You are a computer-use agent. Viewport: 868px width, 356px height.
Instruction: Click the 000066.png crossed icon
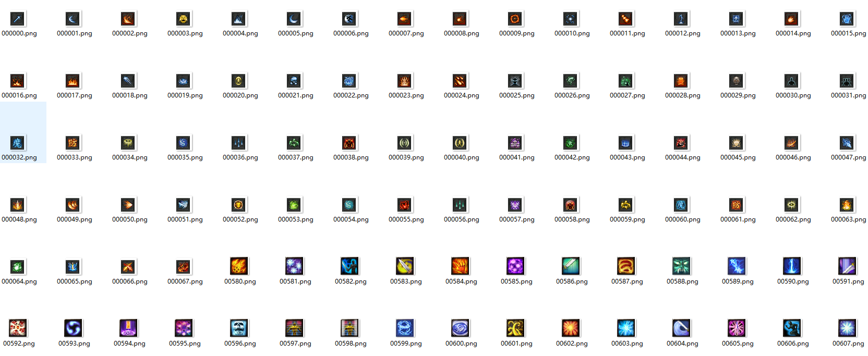(128, 267)
